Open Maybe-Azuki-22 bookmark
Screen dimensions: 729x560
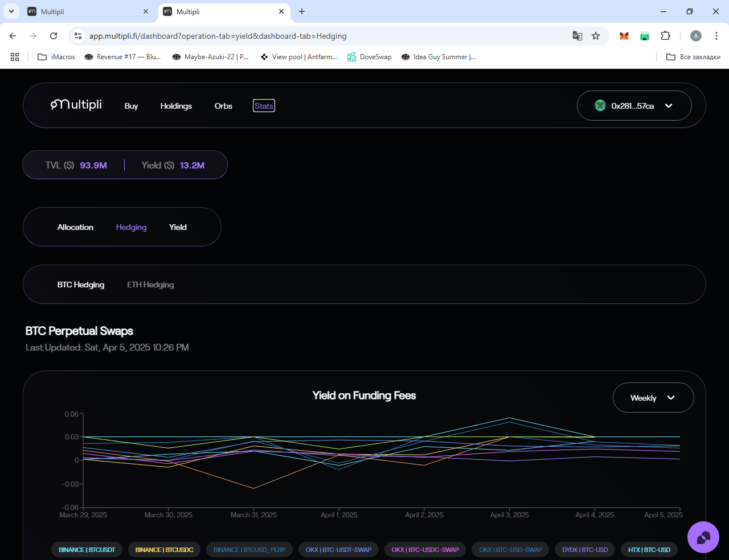(x=210, y=57)
